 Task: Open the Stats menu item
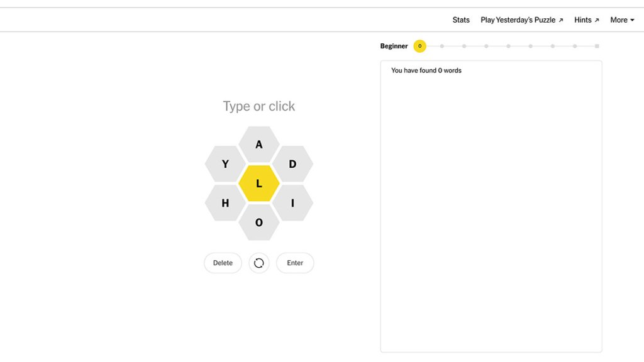(x=461, y=20)
